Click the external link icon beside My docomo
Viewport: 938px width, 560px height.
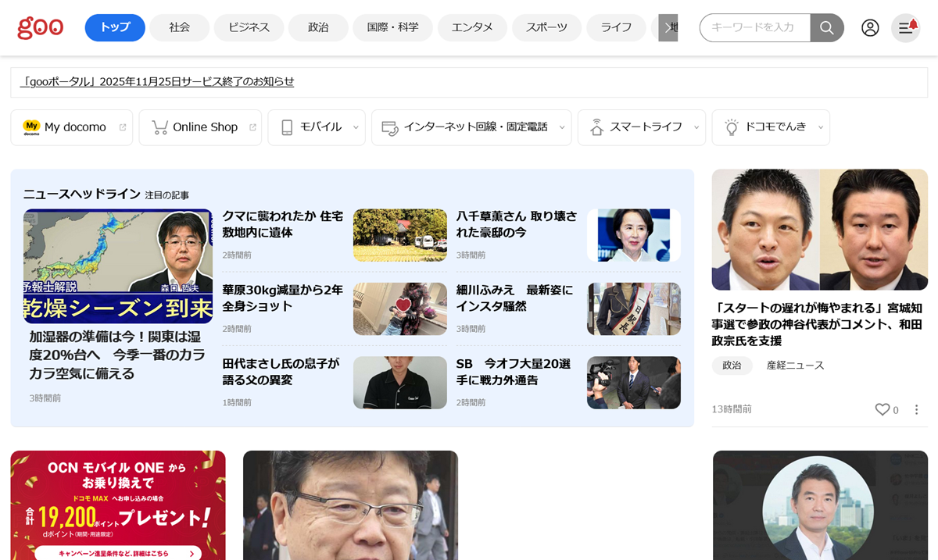[123, 127]
